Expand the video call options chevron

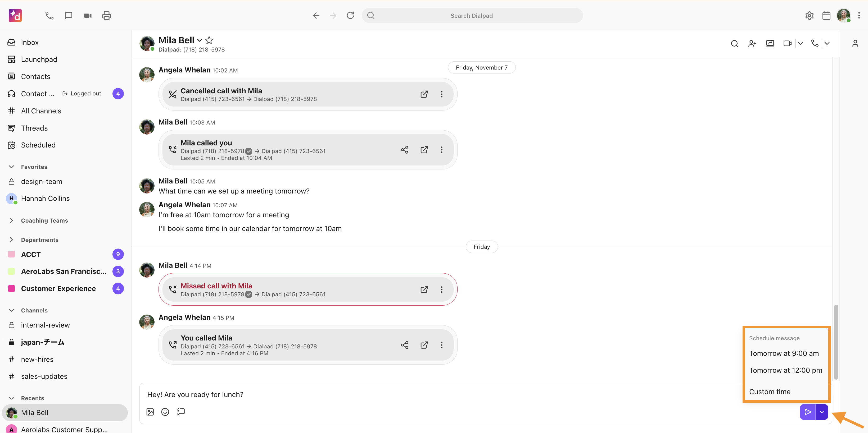[800, 43]
